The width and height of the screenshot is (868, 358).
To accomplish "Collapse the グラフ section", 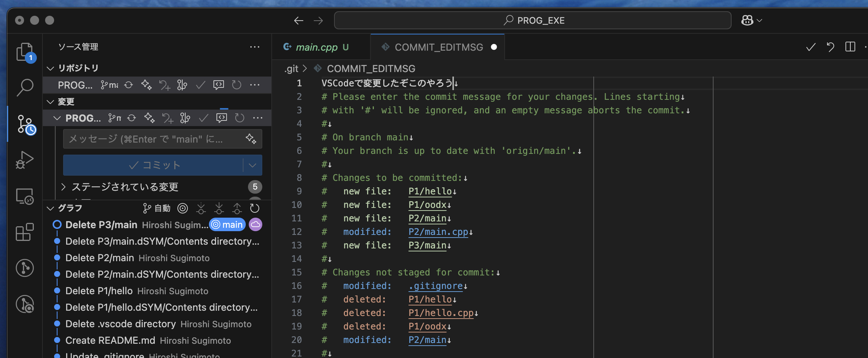I will click(50, 208).
